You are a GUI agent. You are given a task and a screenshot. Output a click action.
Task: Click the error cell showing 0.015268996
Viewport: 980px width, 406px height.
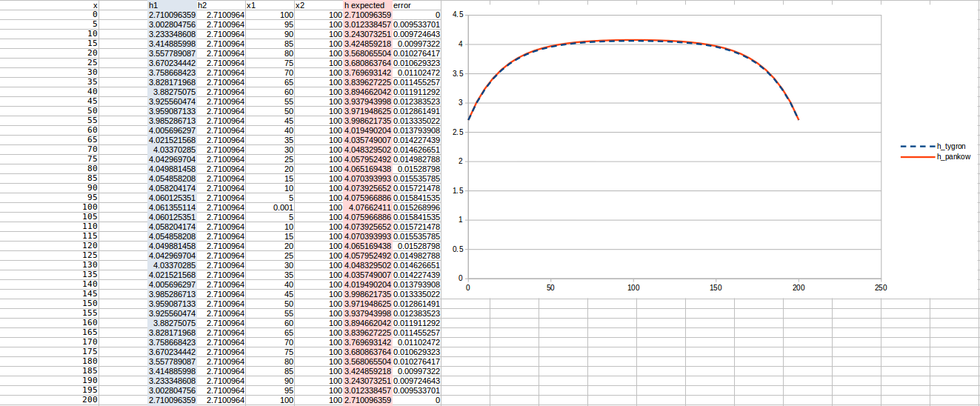[416, 207]
